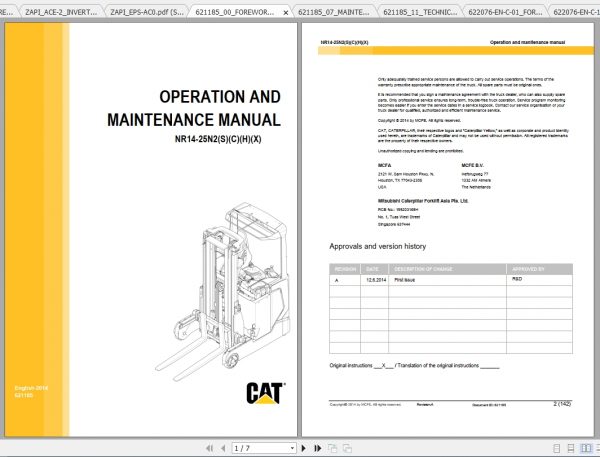Click the previous view icon
This screenshot has width=600, height=457.
333,448
